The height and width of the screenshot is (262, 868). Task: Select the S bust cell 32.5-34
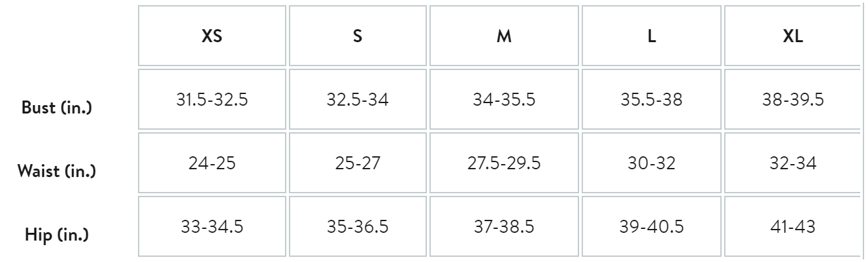[357, 101]
